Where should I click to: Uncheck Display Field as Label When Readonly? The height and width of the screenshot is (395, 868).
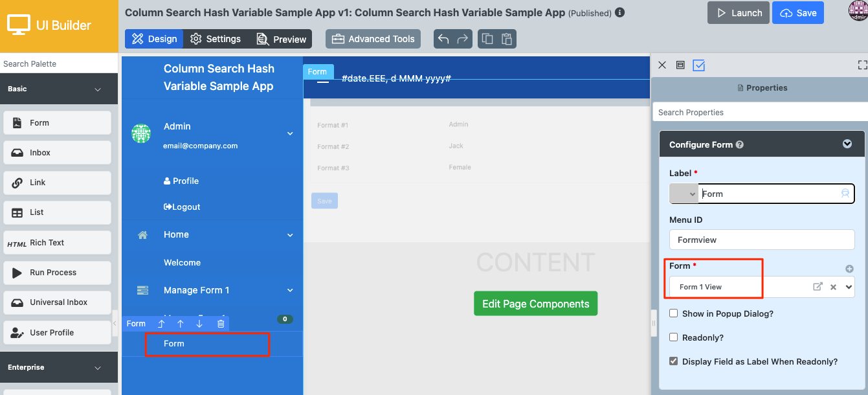coord(674,361)
